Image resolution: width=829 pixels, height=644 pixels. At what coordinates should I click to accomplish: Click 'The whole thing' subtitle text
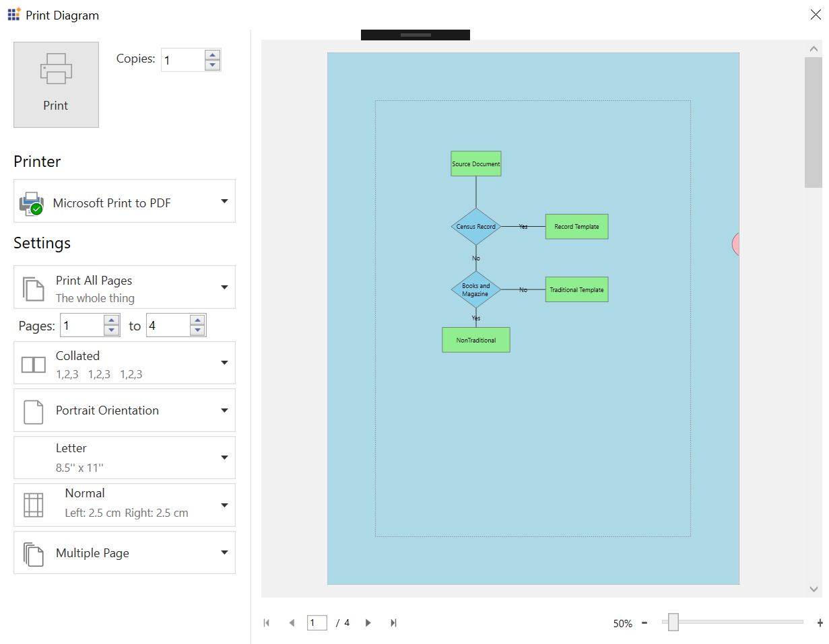[95, 298]
